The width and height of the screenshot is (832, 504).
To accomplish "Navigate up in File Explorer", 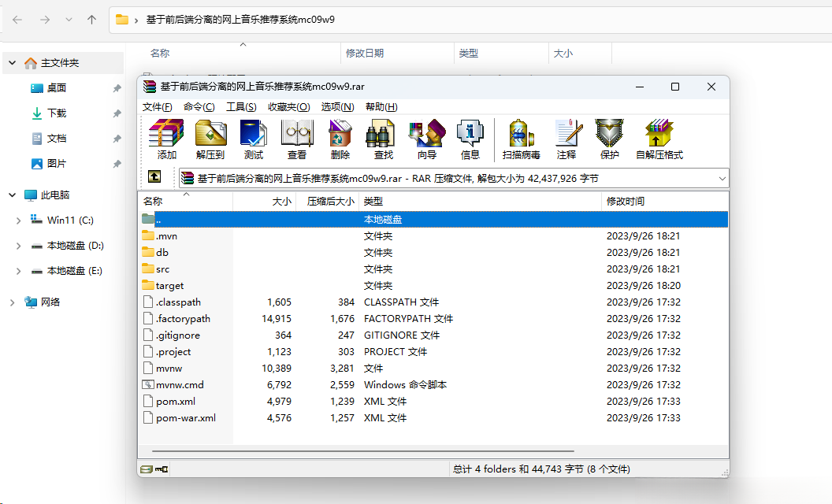I will pyautogui.click(x=92, y=20).
